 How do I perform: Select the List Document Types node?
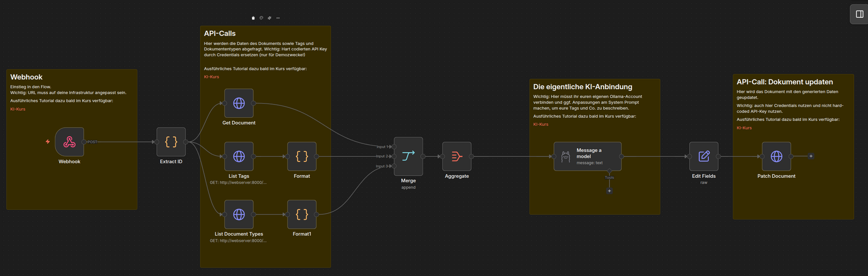239,214
